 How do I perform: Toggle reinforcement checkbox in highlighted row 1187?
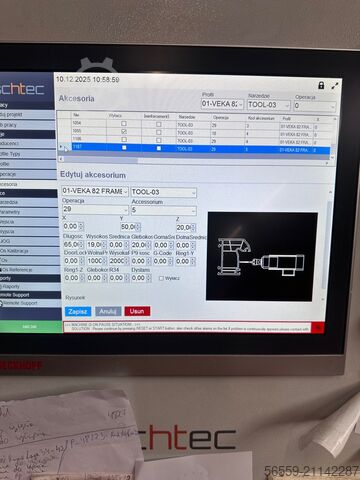click(159, 148)
